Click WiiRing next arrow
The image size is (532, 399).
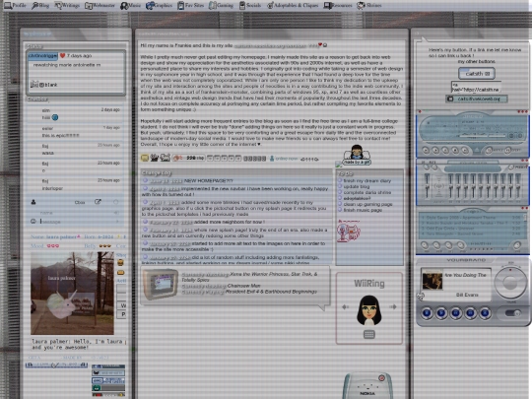(x=393, y=306)
